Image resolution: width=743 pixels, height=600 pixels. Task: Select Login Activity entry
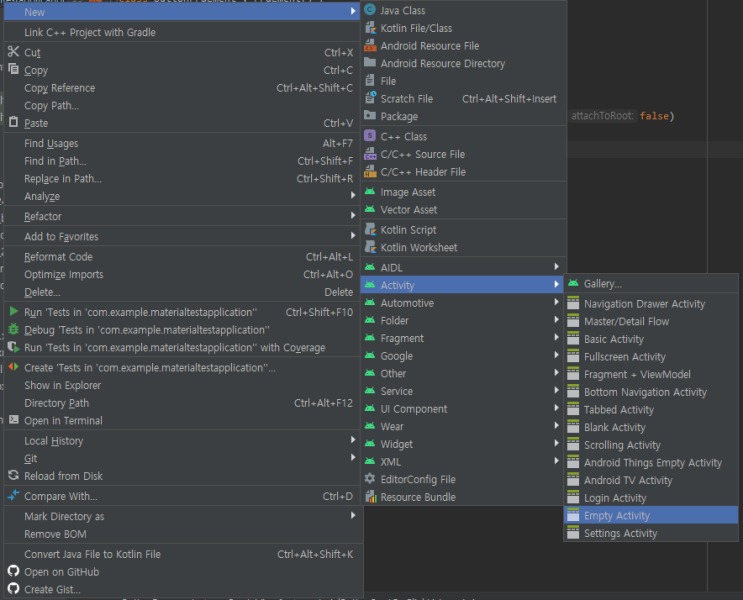pyautogui.click(x=615, y=498)
